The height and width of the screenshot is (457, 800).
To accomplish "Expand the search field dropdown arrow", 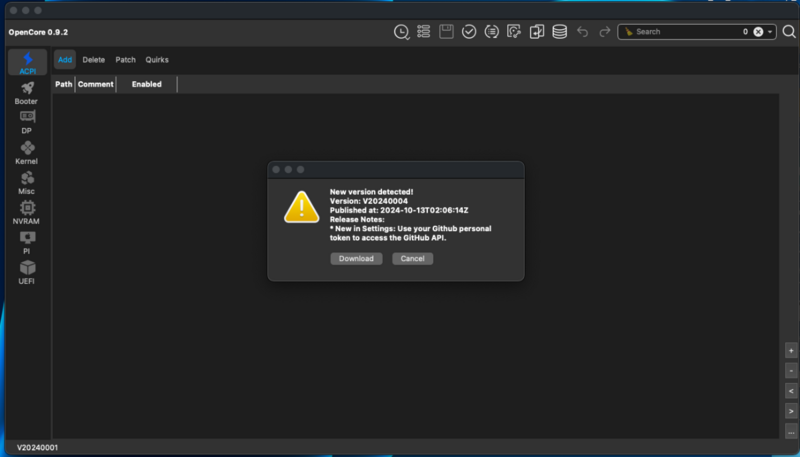I will coord(770,32).
